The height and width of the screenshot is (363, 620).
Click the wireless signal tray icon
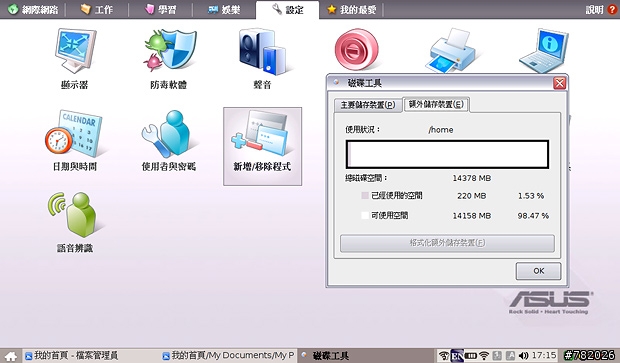click(484, 355)
